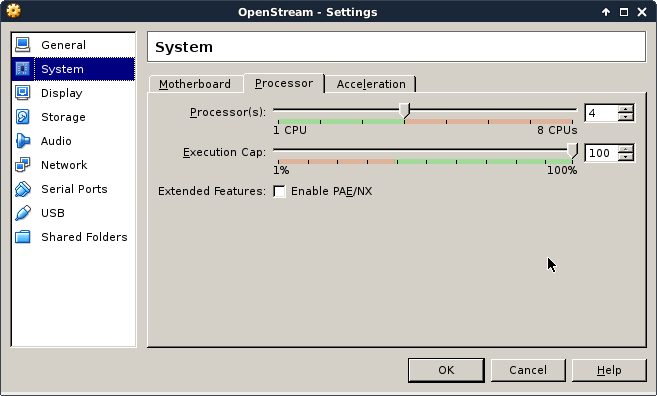Switch to the Motherboard tab
The width and height of the screenshot is (657, 396).
[195, 84]
